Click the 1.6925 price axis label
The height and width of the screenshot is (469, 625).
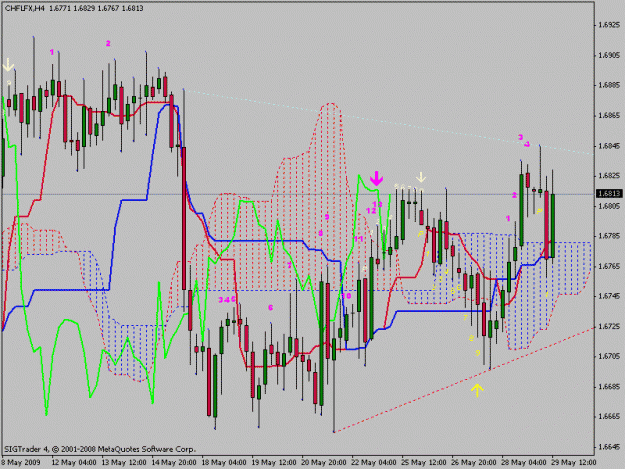(x=609, y=25)
